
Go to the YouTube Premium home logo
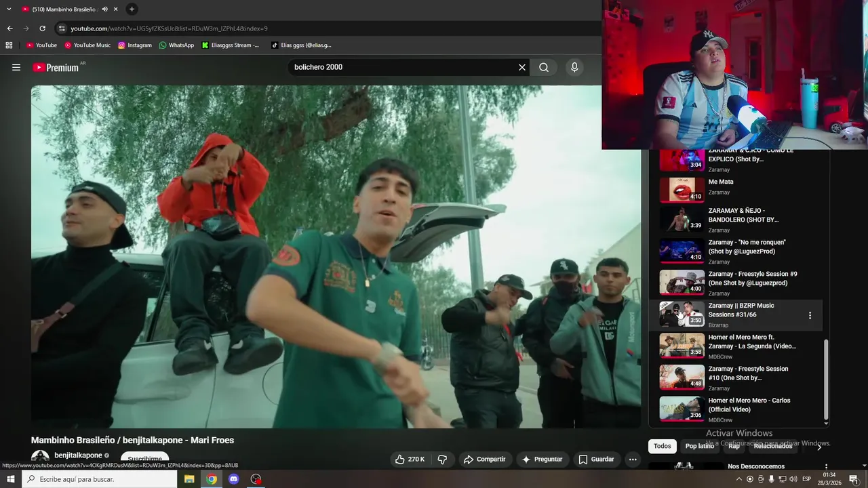(x=56, y=67)
